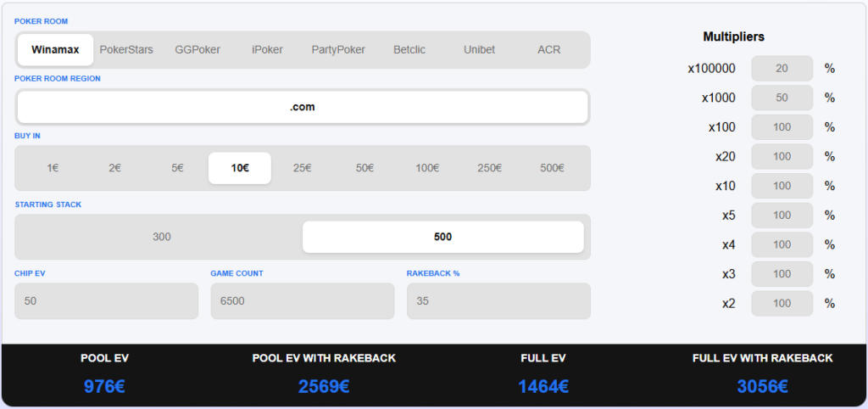Select the PartyPoker room
Viewport: 868px width, 409px height.
338,50
